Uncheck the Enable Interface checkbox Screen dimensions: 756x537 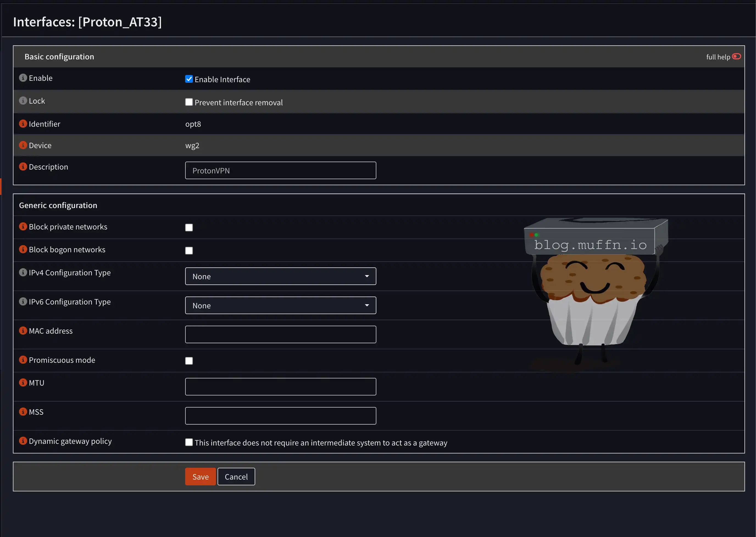(x=189, y=79)
